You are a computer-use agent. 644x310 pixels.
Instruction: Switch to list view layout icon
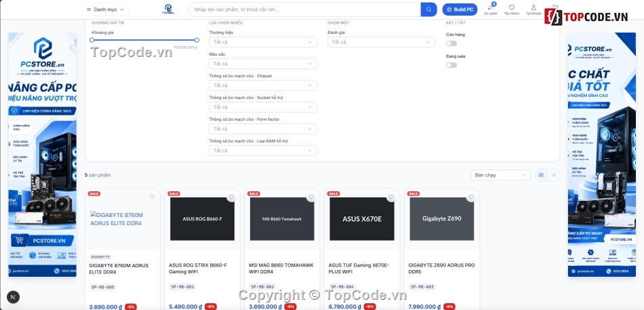pos(553,175)
